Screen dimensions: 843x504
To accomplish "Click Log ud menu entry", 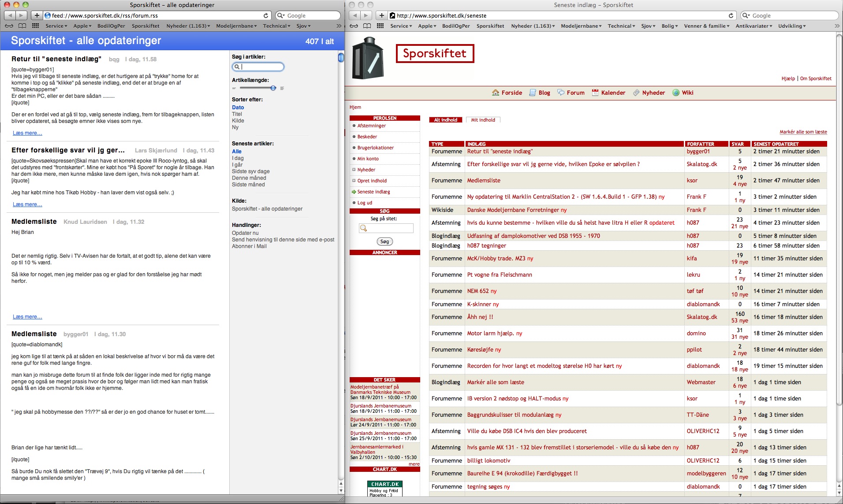I will coord(365,203).
